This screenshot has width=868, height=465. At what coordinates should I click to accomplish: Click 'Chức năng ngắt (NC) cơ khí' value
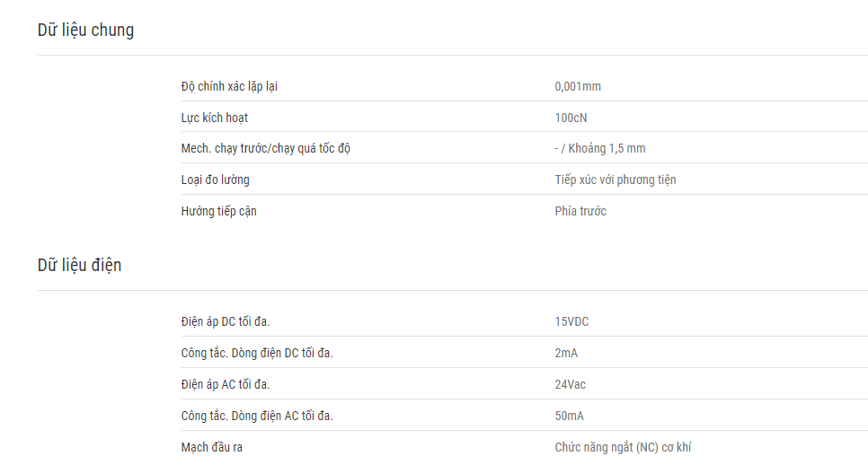pos(623,447)
